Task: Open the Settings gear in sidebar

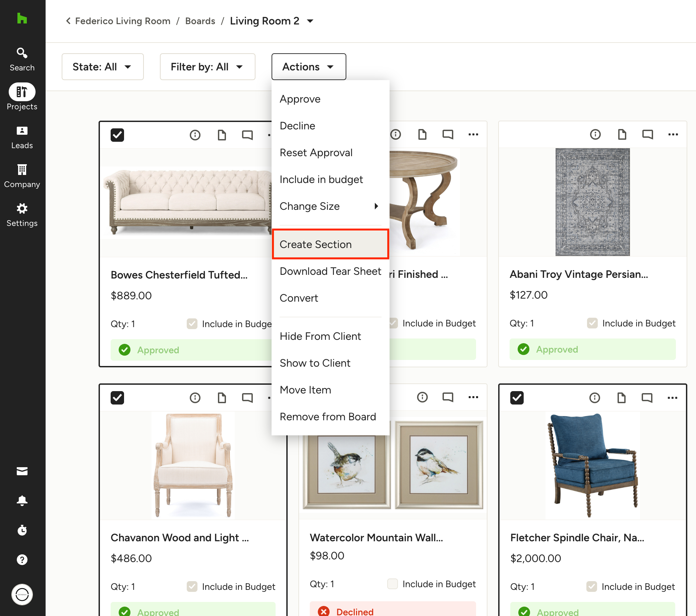Action: pos(22,214)
